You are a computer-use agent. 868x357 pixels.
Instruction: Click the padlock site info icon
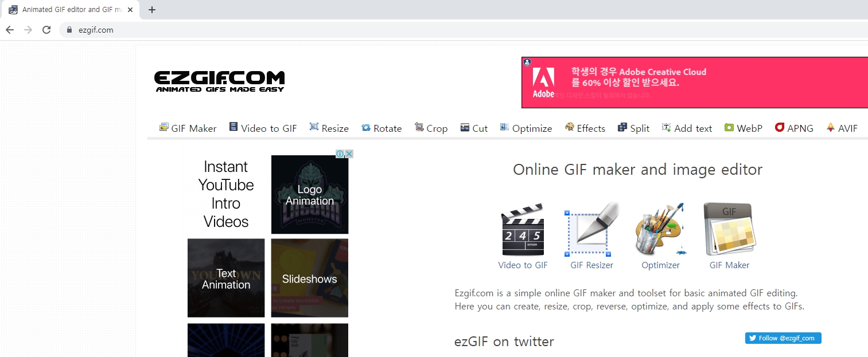coord(69,30)
